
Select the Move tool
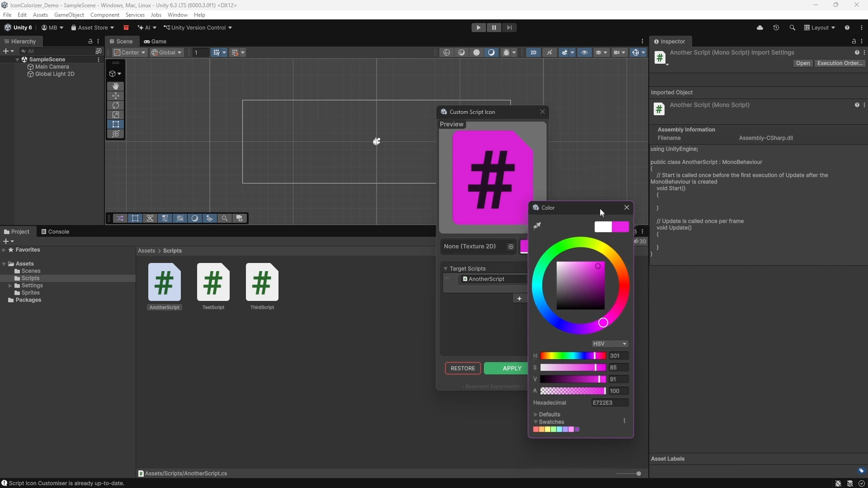[x=116, y=96]
